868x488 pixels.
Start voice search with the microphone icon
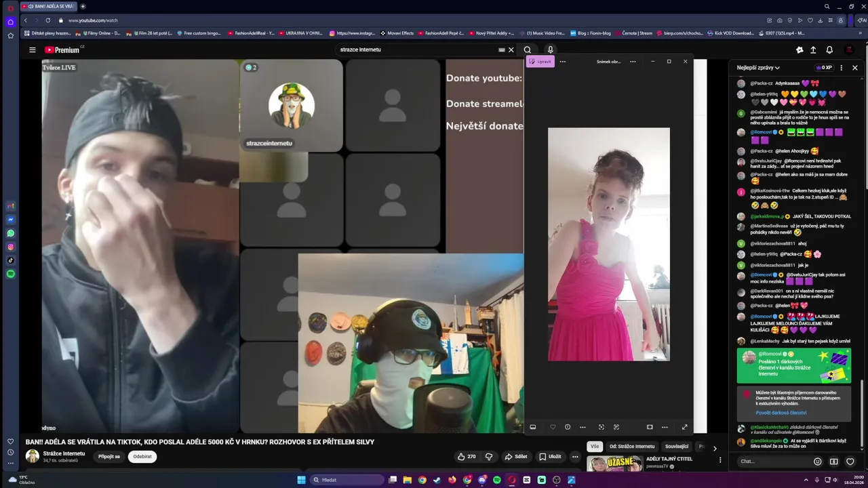coord(550,49)
